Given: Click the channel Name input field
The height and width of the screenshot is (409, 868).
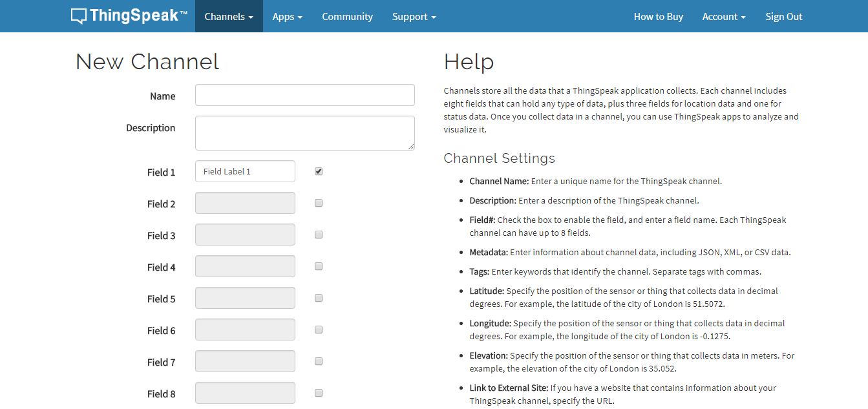Looking at the screenshot, I should [x=304, y=95].
